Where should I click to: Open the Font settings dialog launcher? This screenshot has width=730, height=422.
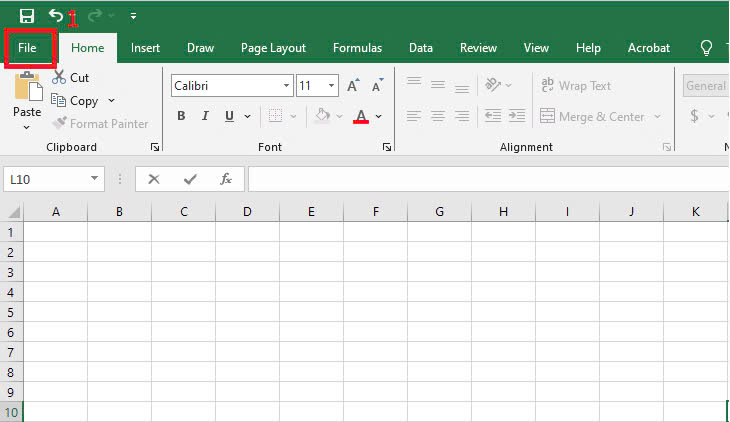click(x=387, y=147)
